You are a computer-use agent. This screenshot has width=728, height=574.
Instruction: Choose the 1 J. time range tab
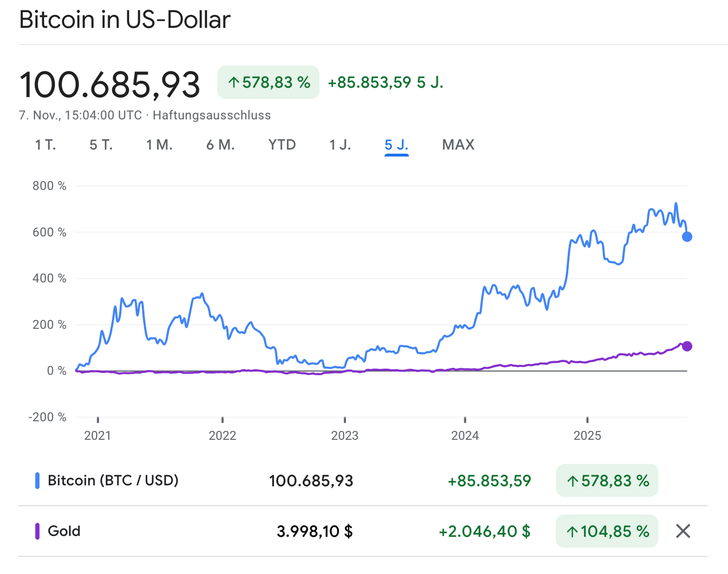click(340, 144)
